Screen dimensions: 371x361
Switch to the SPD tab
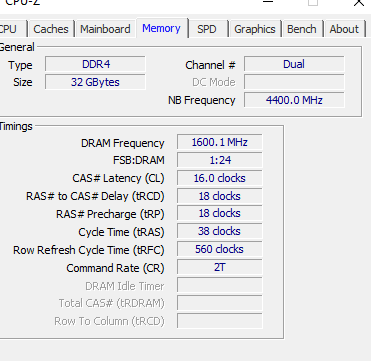(207, 29)
